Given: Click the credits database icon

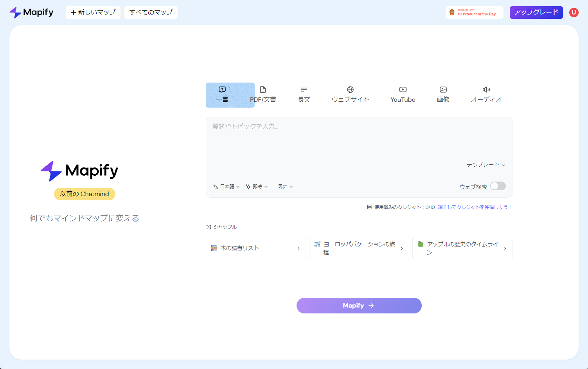Looking at the screenshot, I should [369, 207].
